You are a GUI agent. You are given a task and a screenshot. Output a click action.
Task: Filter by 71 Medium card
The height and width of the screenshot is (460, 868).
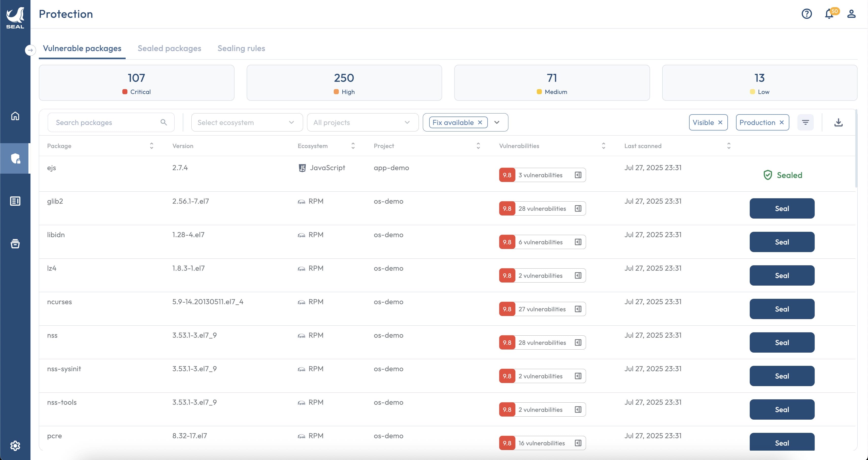point(552,83)
